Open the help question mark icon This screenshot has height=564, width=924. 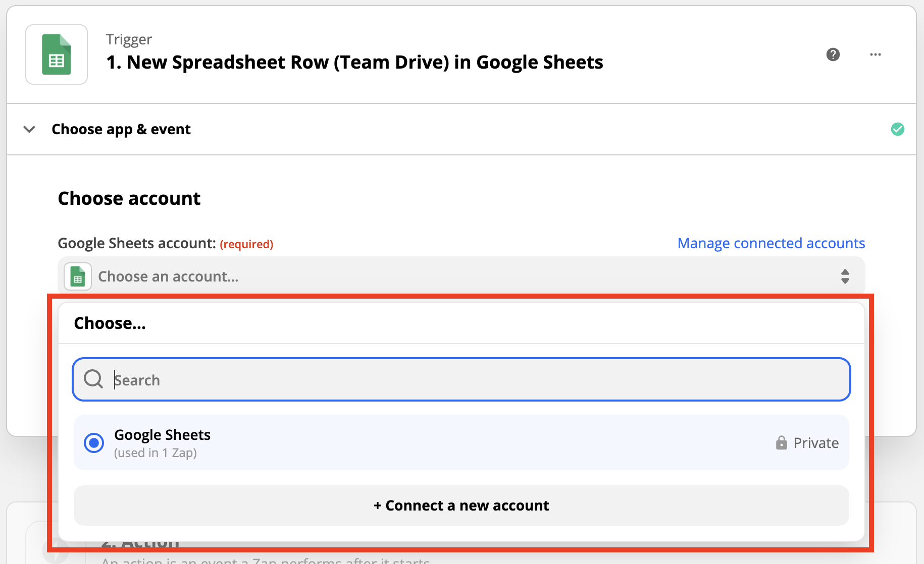coord(833,54)
